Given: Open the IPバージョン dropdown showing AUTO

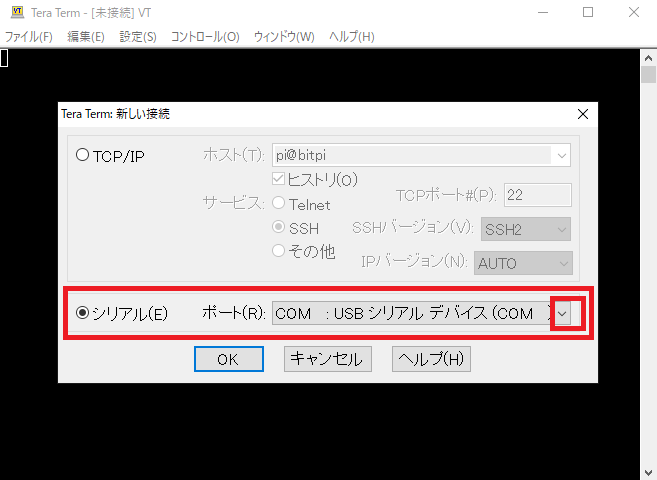Looking at the screenshot, I should click(523, 263).
